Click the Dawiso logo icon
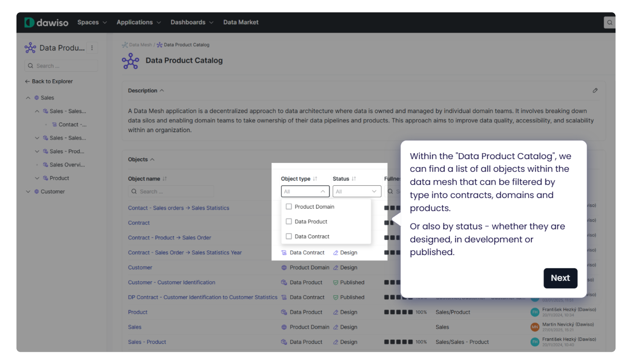 click(29, 22)
